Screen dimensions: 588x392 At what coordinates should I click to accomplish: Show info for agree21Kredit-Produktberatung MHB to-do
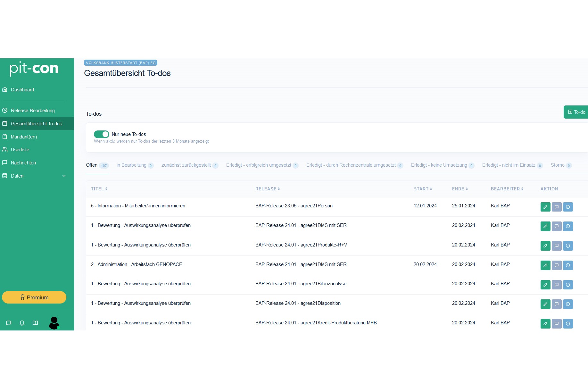(x=568, y=324)
